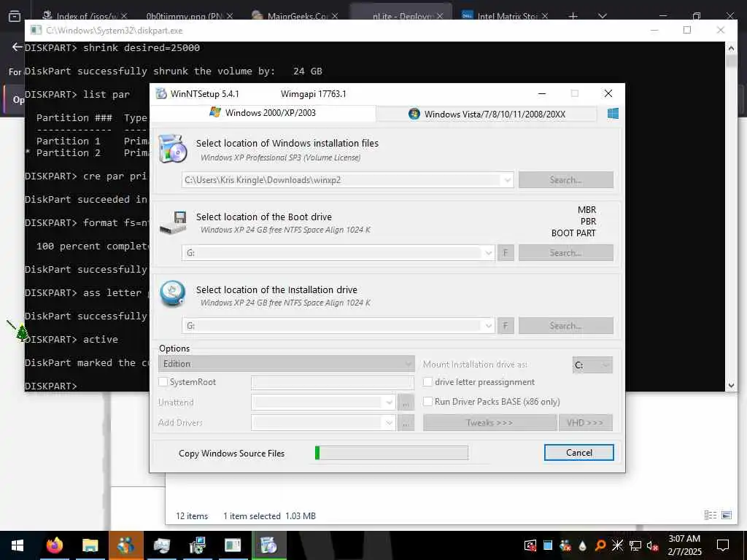Open a new Firefox tab with plus
The width and height of the screenshot is (747, 560).
pyautogui.click(x=573, y=16)
